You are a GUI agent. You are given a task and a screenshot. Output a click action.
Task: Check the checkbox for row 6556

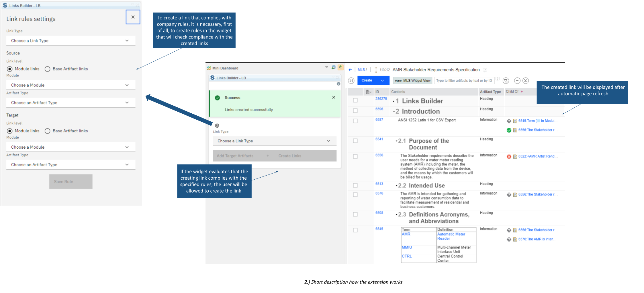[x=355, y=157]
